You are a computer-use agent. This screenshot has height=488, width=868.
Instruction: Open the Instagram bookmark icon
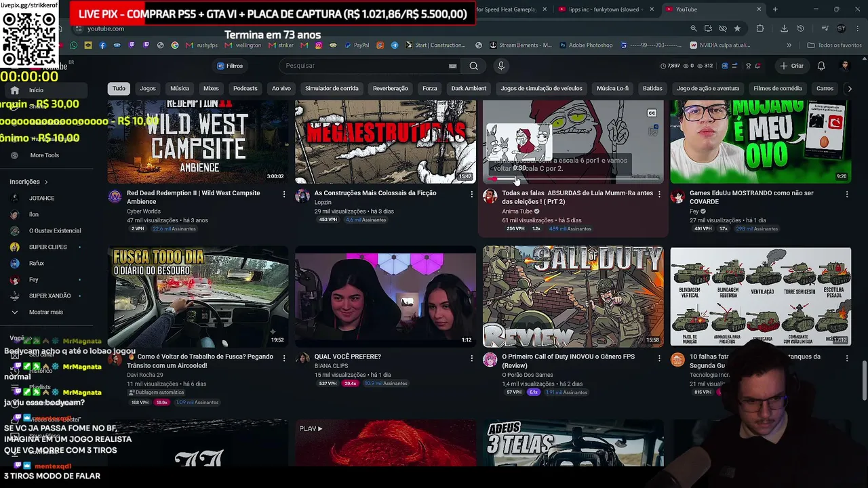[x=317, y=45]
